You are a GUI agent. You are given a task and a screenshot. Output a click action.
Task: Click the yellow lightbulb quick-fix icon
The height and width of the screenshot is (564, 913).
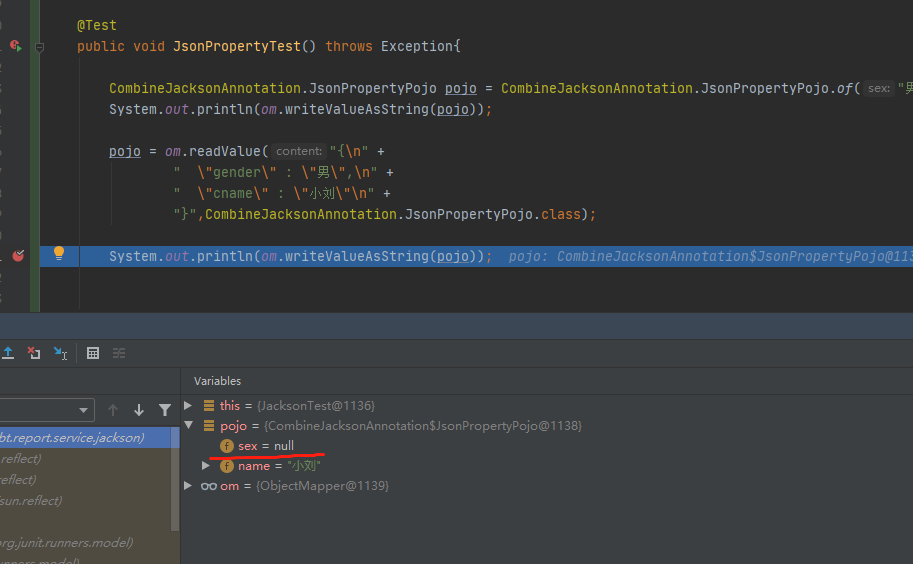click(x=59, y=254)
